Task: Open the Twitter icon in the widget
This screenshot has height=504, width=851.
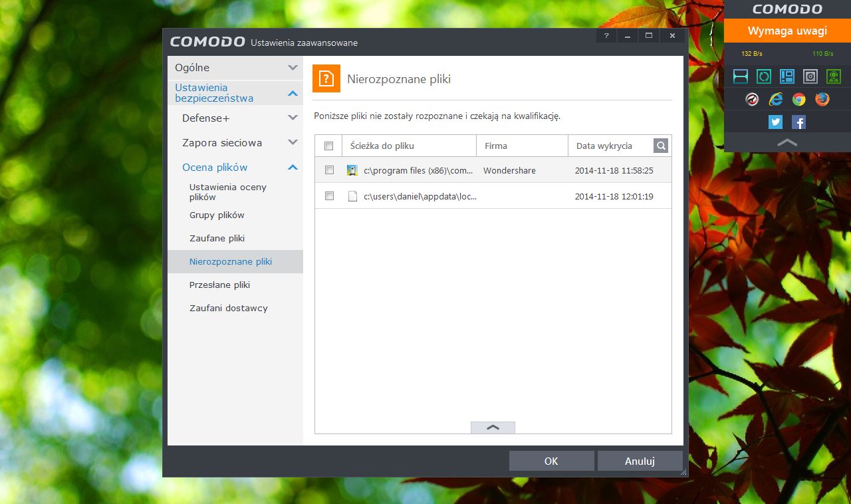Action: pos(775,122)
